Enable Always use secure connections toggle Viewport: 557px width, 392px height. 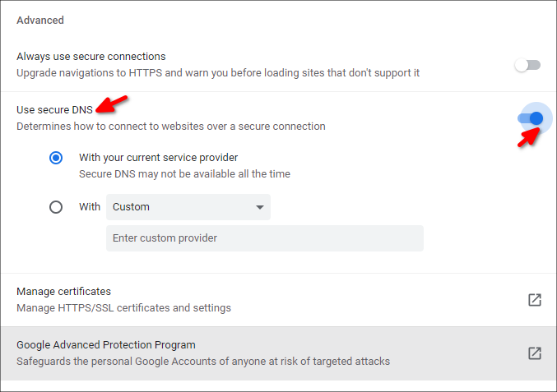527,65
